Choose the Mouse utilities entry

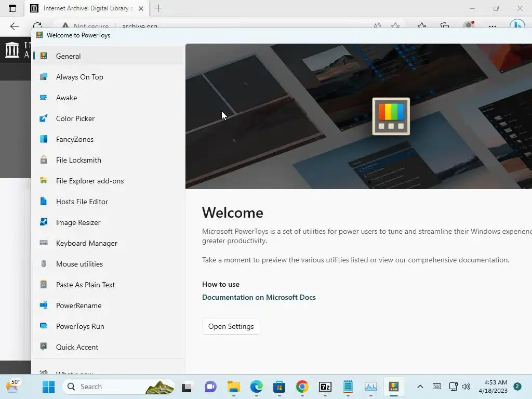click(108, 263)
